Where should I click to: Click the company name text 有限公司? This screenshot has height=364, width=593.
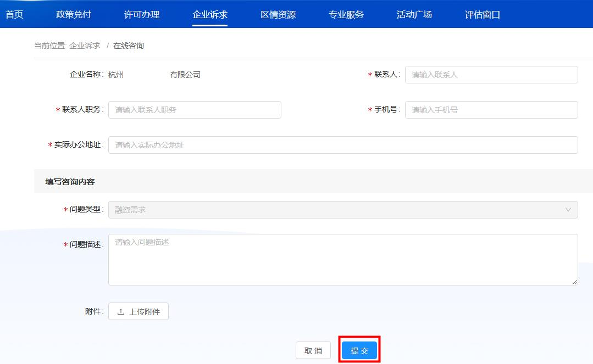click(x=185, y=75)
